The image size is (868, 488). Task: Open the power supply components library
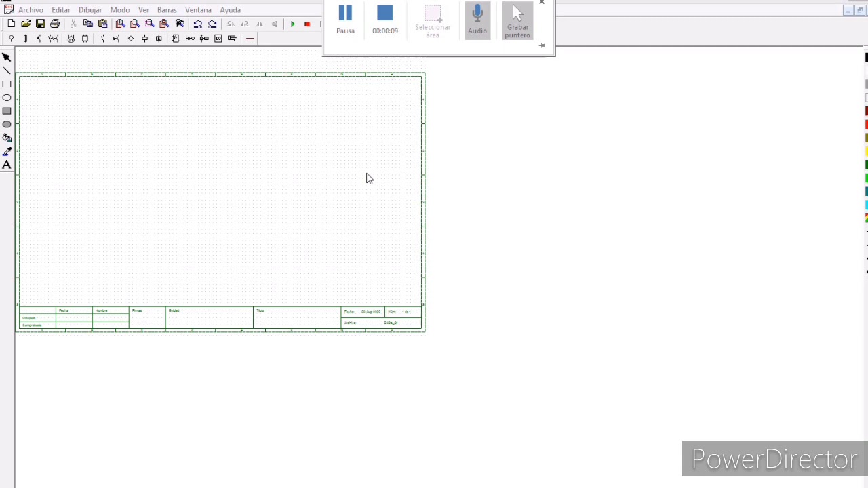(11, 39)
